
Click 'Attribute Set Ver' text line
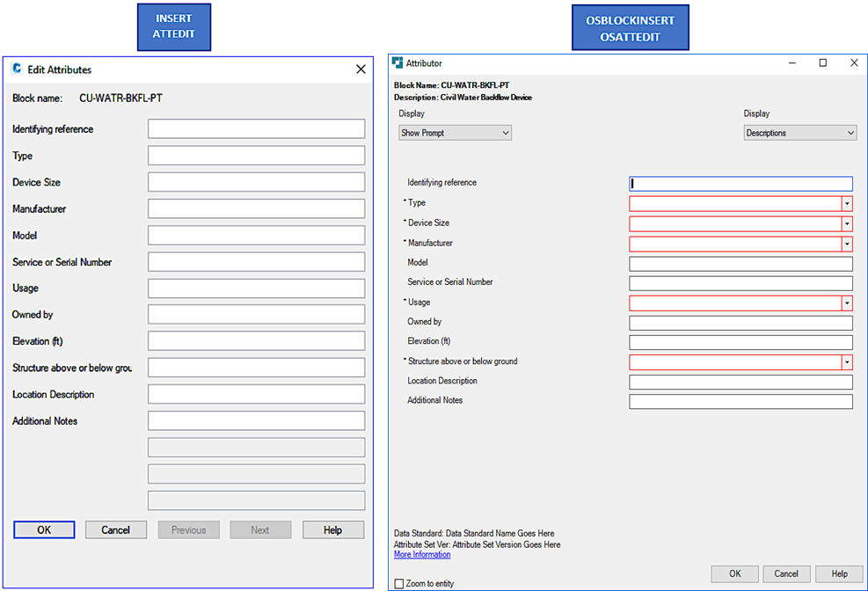tap(478, 544)
